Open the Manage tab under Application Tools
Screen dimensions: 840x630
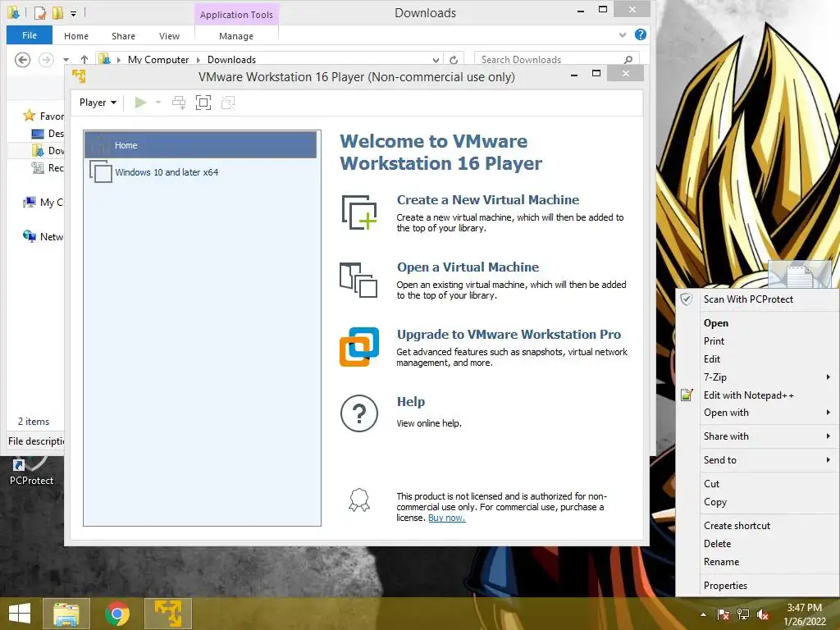click(x=236, y=36)
